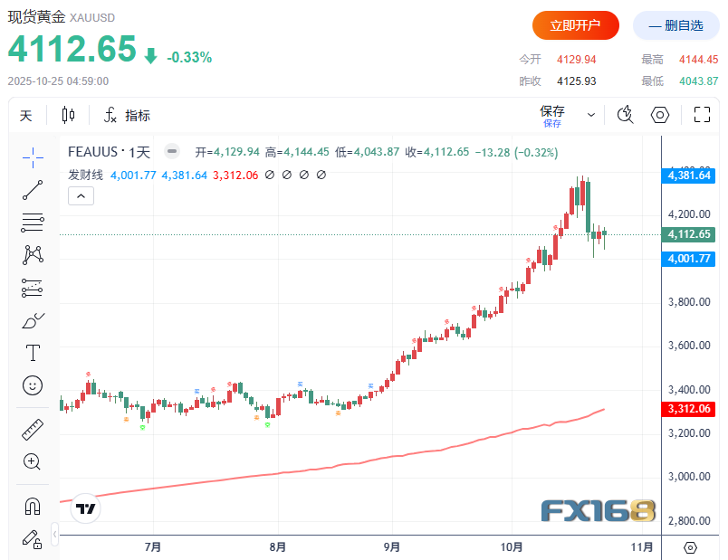Select the brush drawing tool

(x=33, y=320)
